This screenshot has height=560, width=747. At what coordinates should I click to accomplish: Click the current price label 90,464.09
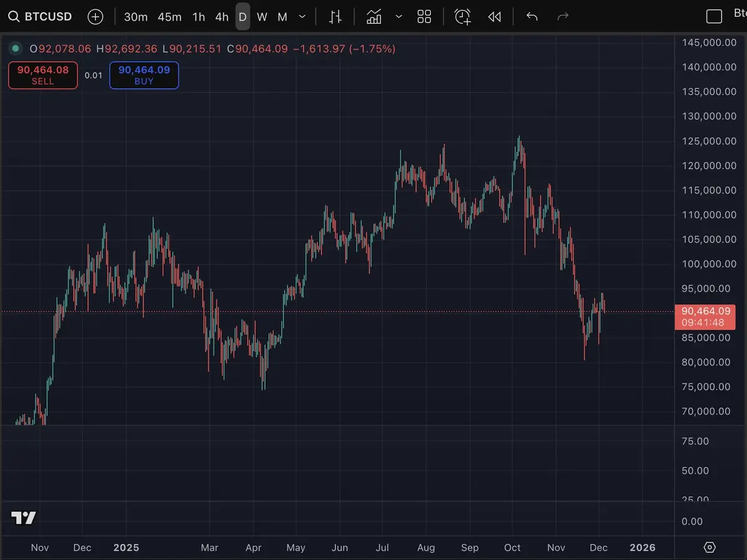pyautogui.click(x=706, y=311)
